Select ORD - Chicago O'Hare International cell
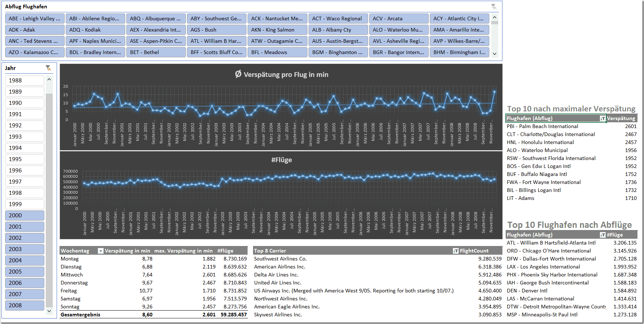 pyautogui.click(x=549, y=251)
